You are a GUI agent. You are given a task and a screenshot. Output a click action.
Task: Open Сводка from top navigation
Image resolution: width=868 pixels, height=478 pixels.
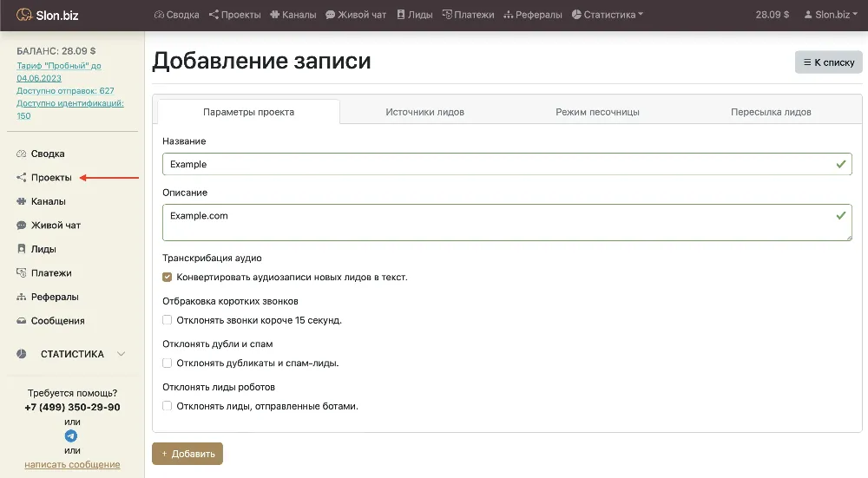click(x=176, y=15)
